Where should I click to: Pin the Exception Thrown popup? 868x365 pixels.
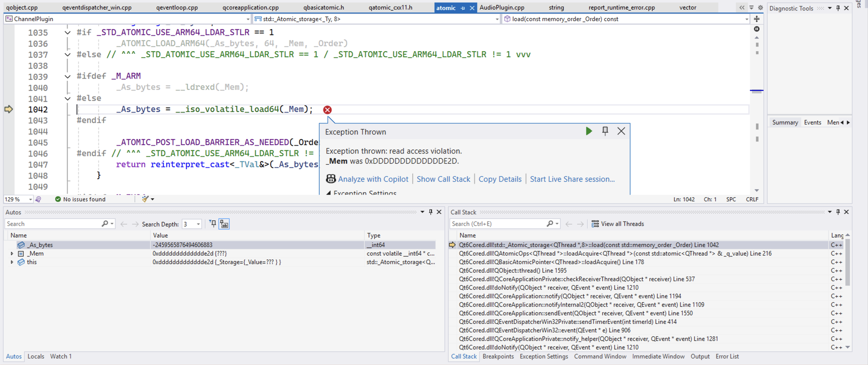coord(605,131)
